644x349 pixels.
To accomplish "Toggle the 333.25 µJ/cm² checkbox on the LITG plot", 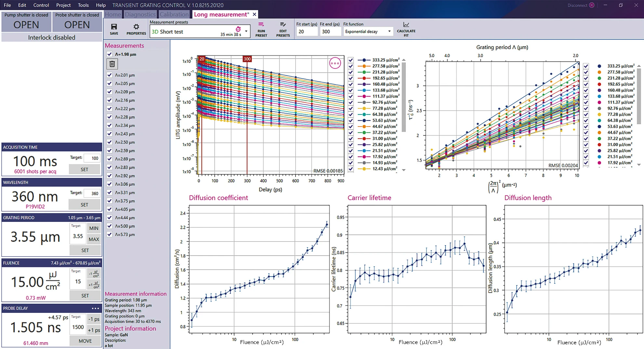I will pos(351,60).
